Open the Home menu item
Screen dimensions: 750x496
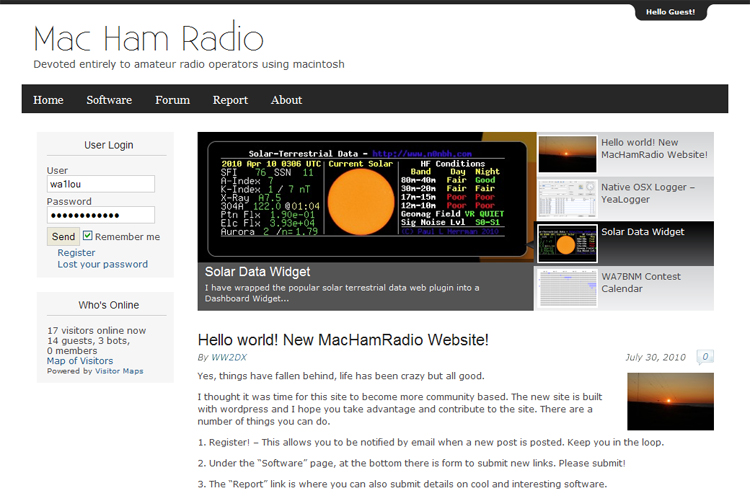coord(48,100)
